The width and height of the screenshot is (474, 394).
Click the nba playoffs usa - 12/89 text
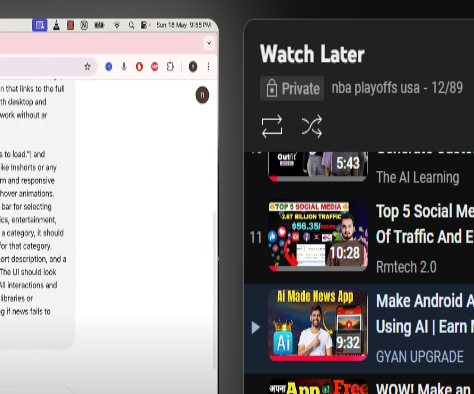click(397, 88)
